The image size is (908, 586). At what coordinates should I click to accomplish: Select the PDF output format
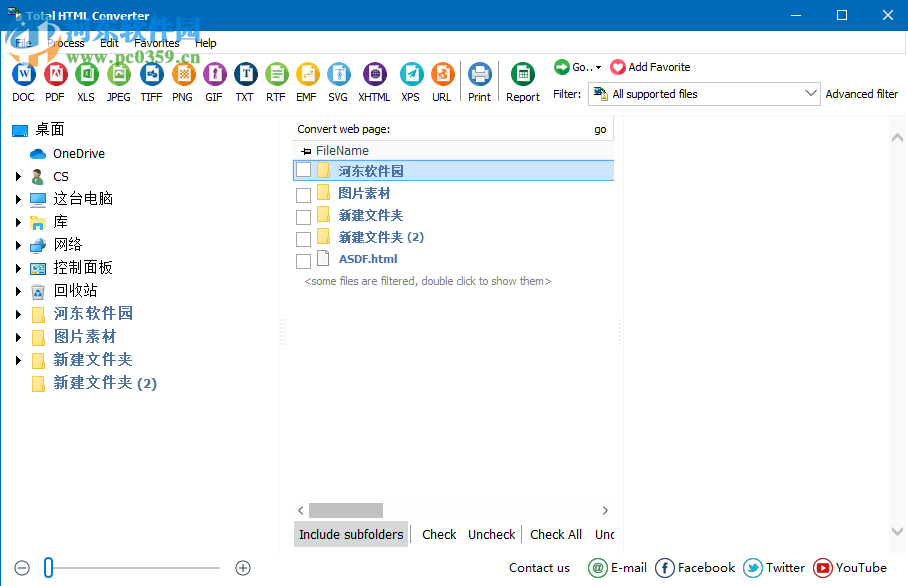(55, 74)
